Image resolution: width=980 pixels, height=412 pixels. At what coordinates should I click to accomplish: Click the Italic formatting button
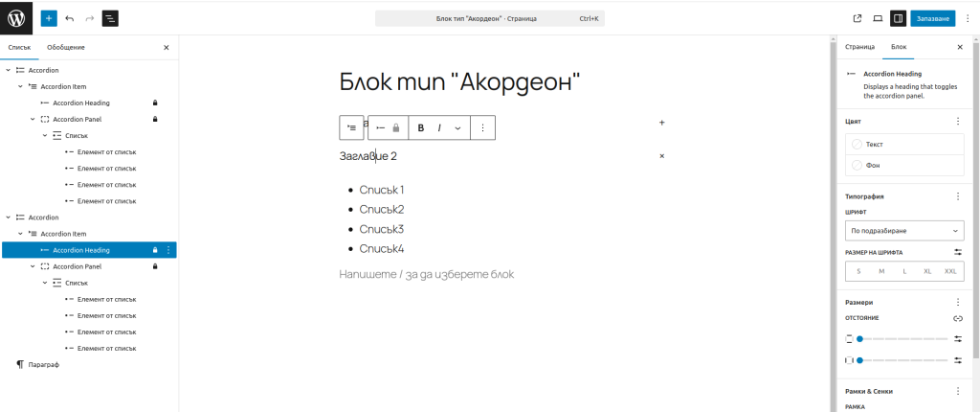439,127
